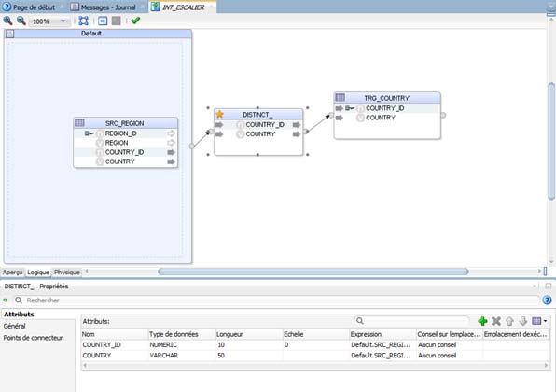556x392 pixels.
Task: Click the vertical canvas scrollbar
Action: pos(551,141)
